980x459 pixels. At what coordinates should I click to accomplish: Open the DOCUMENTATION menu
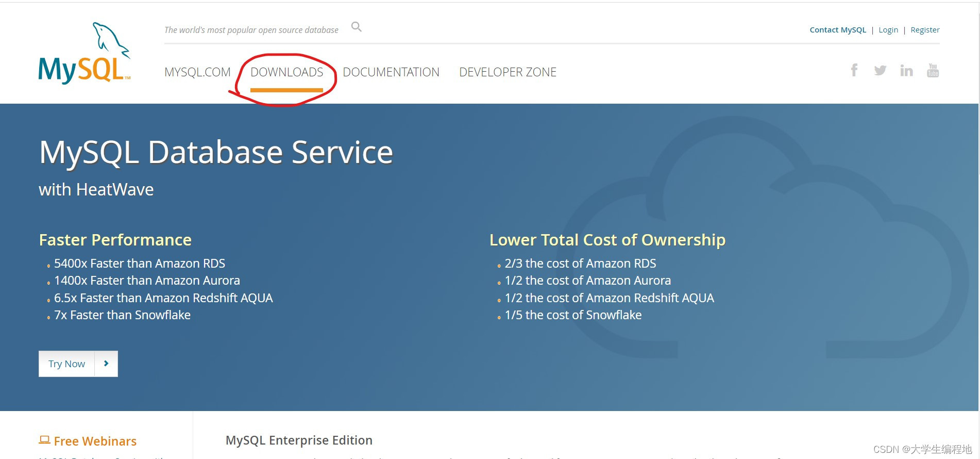tap(391, 72)
